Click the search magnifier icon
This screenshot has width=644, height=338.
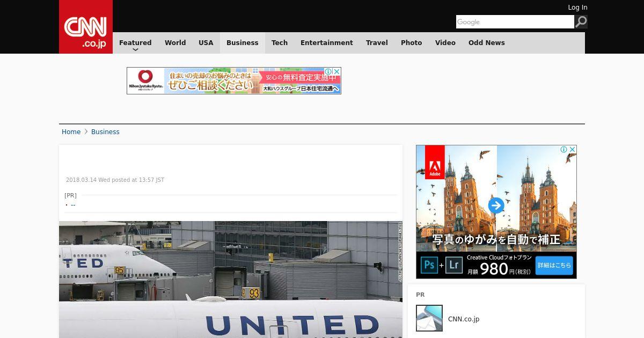pos(581,22)
